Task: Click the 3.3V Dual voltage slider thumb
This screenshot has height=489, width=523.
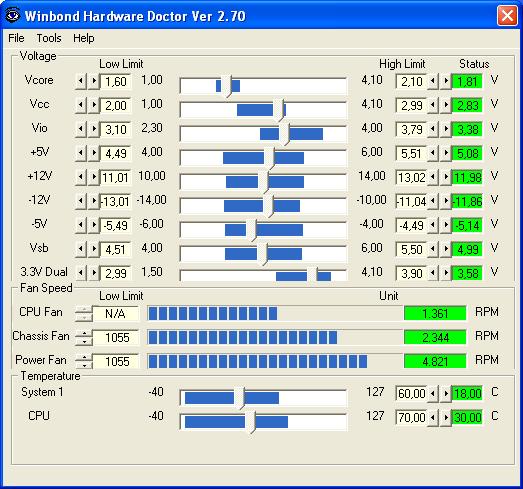Action: click(x=312, y=275)
